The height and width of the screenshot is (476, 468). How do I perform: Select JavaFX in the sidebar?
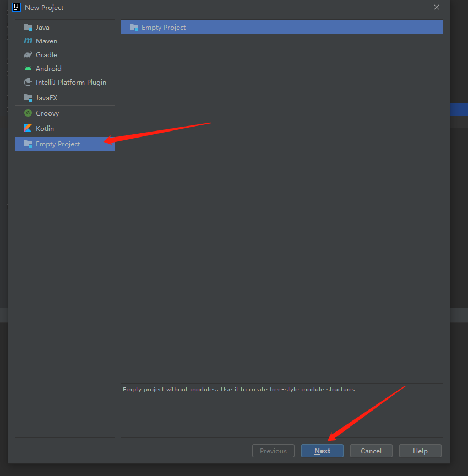65,98
